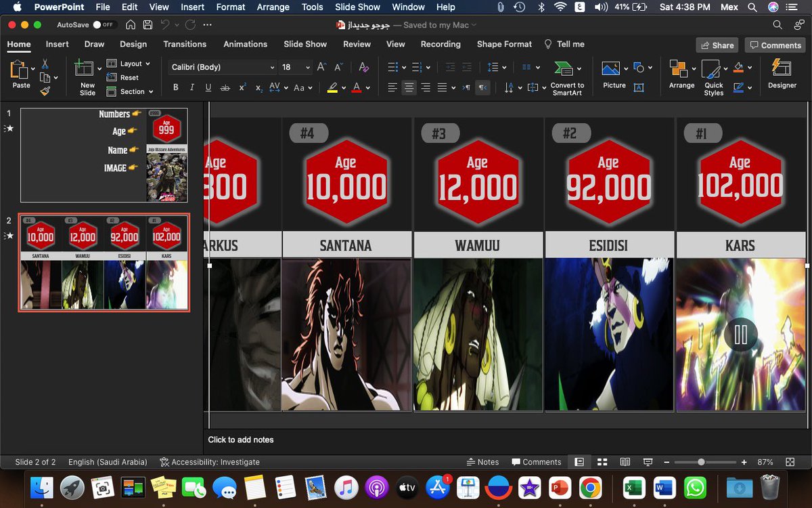The height and width of the screenshot is (508, 812).
Task: Click the Reset slide icon
Action: [123, 77]
